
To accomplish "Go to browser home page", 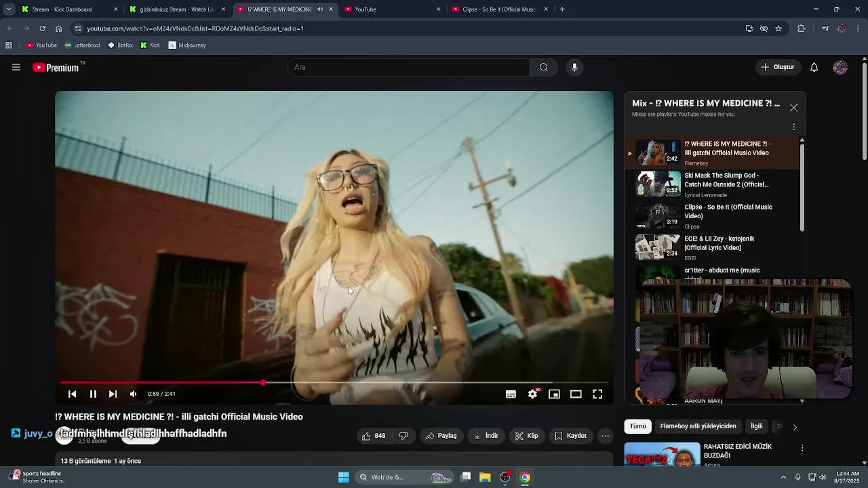I will click(x=58, y=28).
